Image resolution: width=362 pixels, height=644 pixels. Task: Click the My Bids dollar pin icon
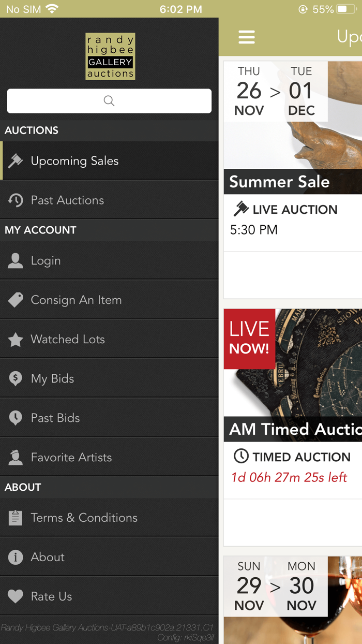coord(16,378)
